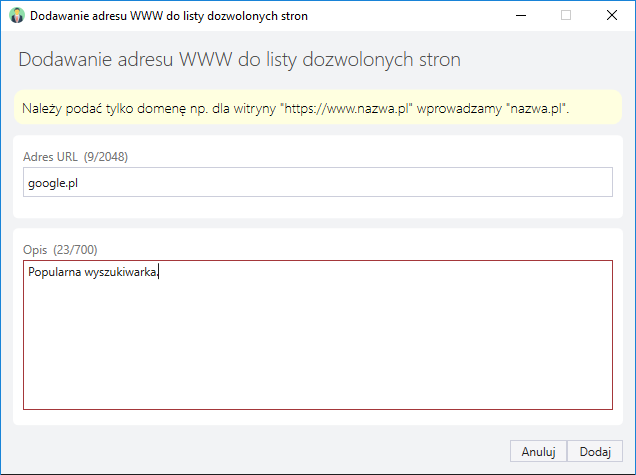This screenshot has width=636, height=475.
Task: Click the large dialog heading text
Action: click(239, 60)
